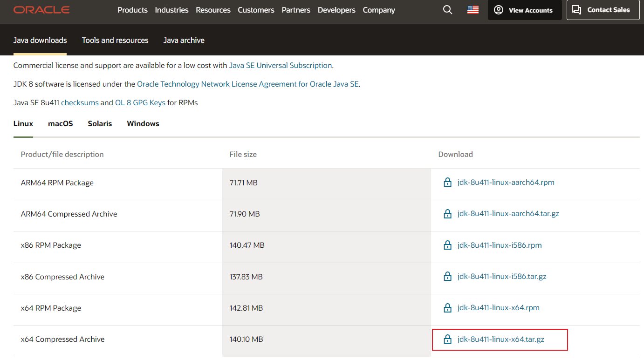Click the x86 RPM Package description
Viewport: 644px width, 360px height.
(x=51, y=245)
